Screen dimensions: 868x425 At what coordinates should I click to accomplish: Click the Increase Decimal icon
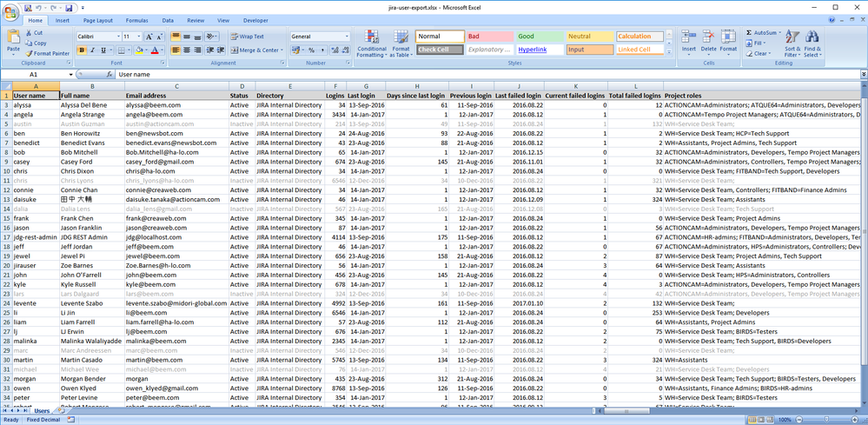click(x=335, y=50)
